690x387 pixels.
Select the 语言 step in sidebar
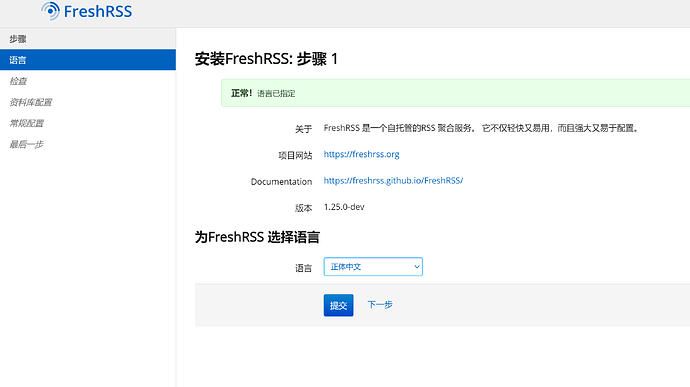pos(88,60)
